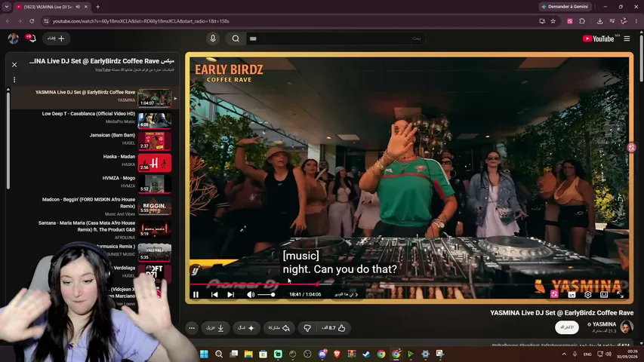
Task: Click the white Subscribe button
Action: (567, 327)
